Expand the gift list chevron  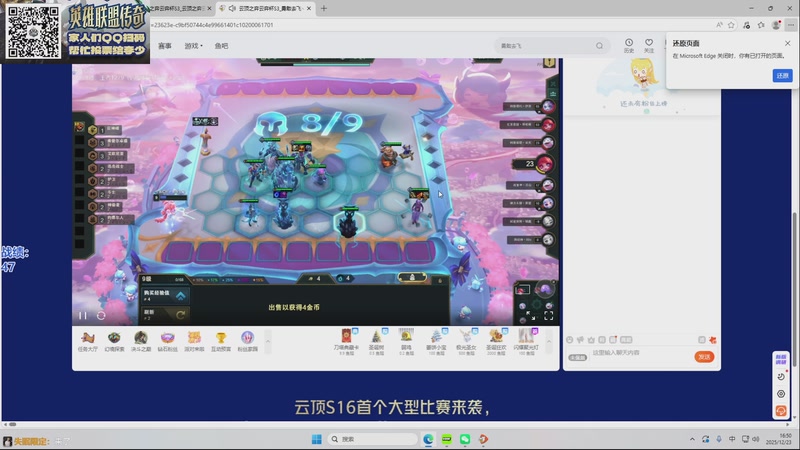(x=549, y=341)
